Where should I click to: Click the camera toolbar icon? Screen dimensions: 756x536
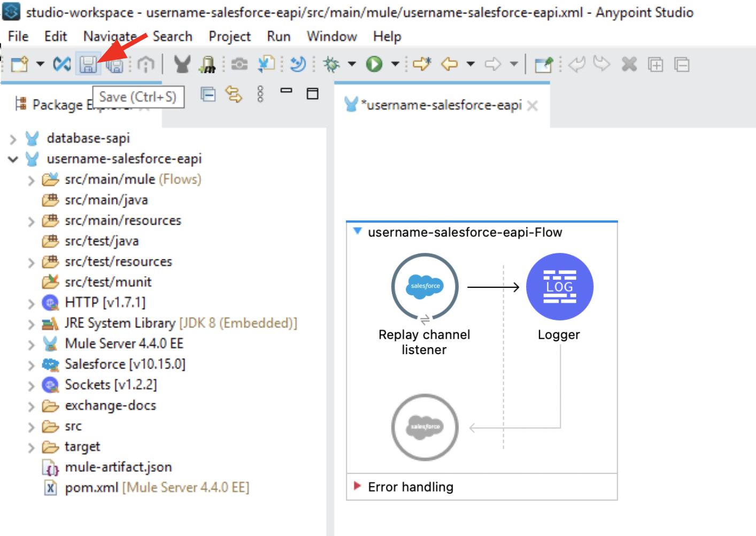[x=239, y=64]
